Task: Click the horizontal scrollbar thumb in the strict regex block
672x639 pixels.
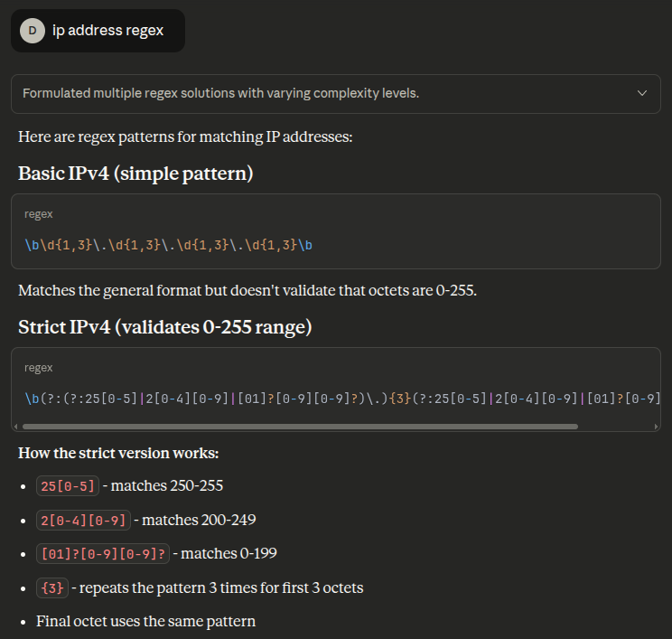Action: 298,427
